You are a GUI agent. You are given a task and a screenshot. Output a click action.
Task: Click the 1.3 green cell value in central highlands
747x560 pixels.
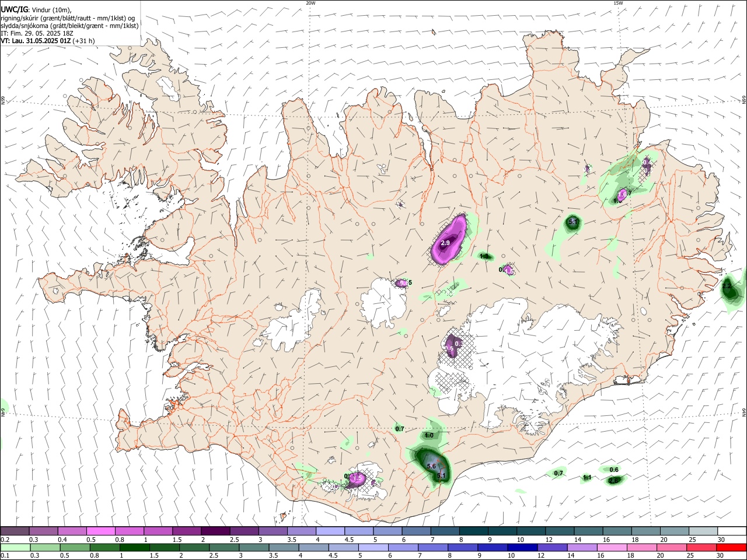coord(484,256)
